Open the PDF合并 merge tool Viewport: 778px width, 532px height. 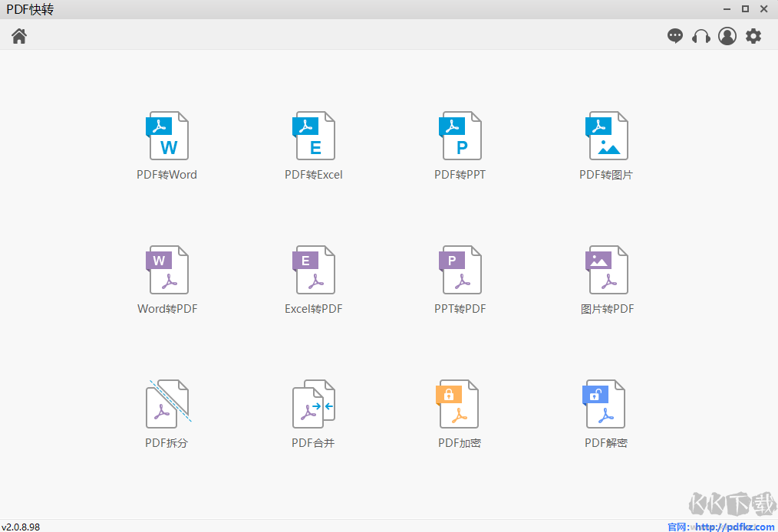pyautogui.click(x=314, y=403)
